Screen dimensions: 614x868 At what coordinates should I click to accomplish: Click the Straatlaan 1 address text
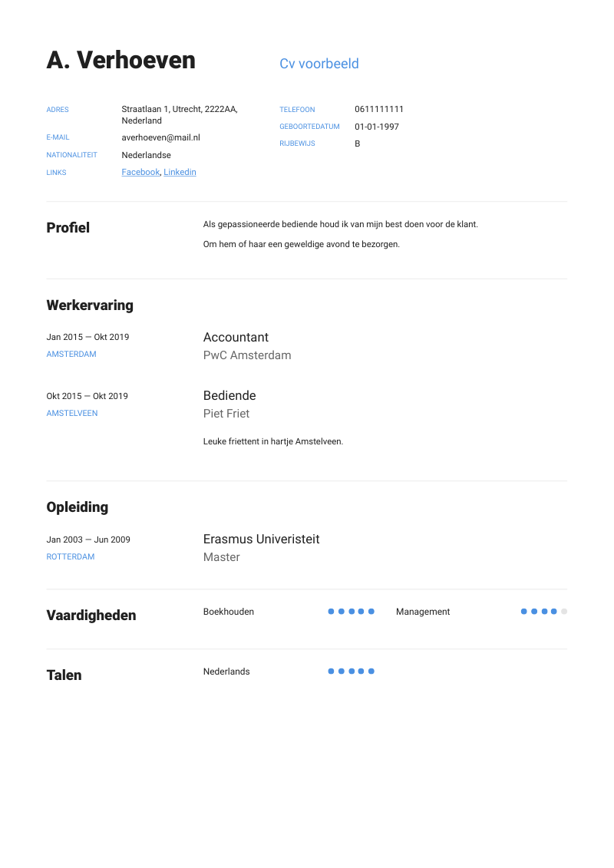point(180,110)
